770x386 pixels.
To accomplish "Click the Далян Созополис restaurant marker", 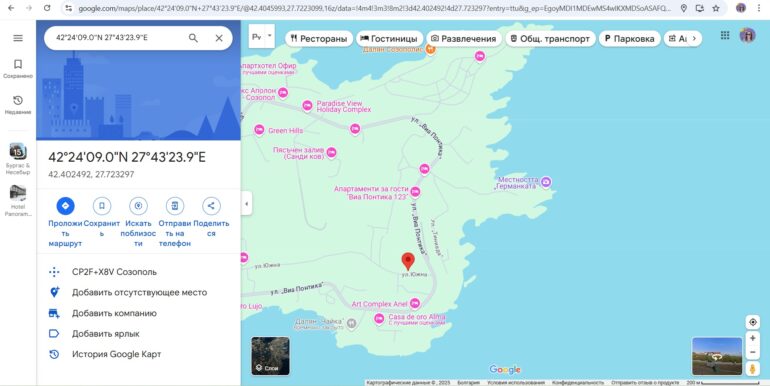I will [430, 49].
